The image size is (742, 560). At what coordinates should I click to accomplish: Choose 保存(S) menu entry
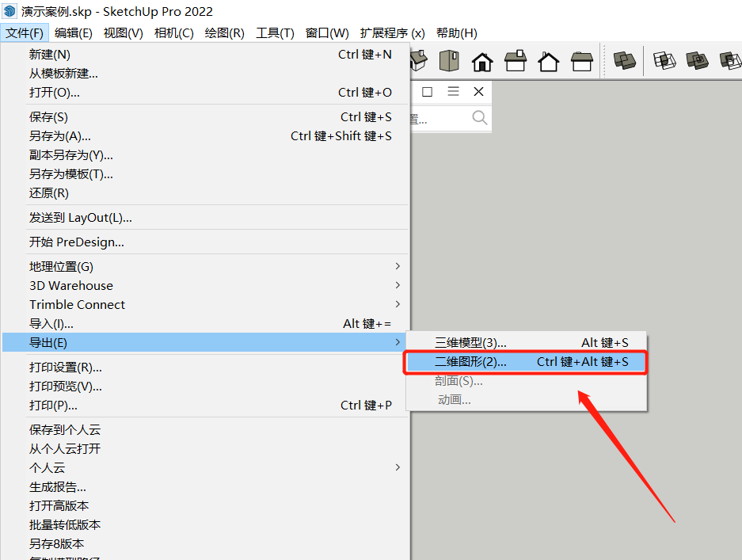point(205,117)
